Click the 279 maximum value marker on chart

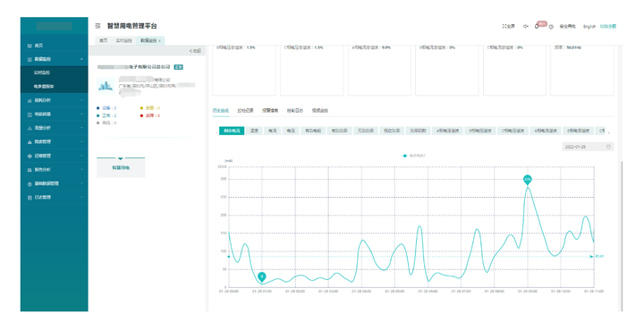[x=528, y=180]
